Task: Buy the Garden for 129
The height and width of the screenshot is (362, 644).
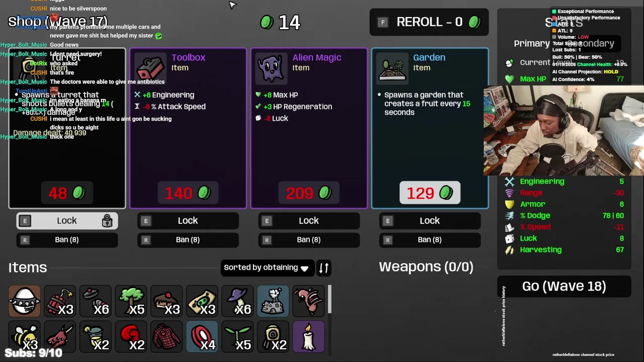Action: click(430, 193)
